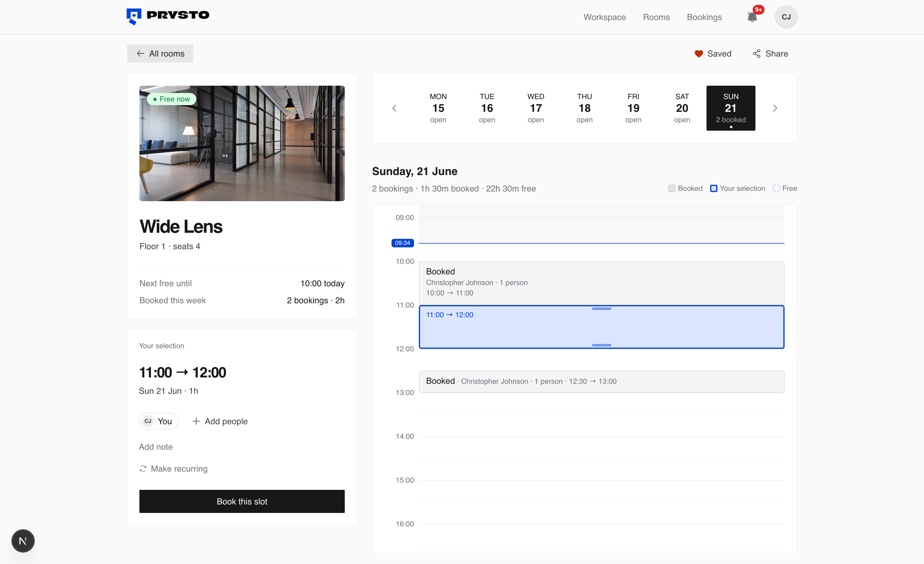
Task: Click the CJ avatar in the You chip
Action: click(148, 421)
